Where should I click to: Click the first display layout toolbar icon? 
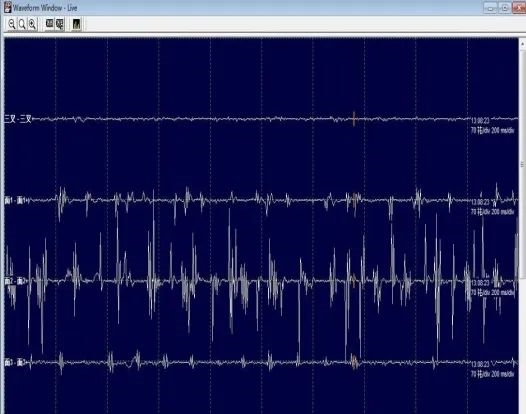[49, 23]
